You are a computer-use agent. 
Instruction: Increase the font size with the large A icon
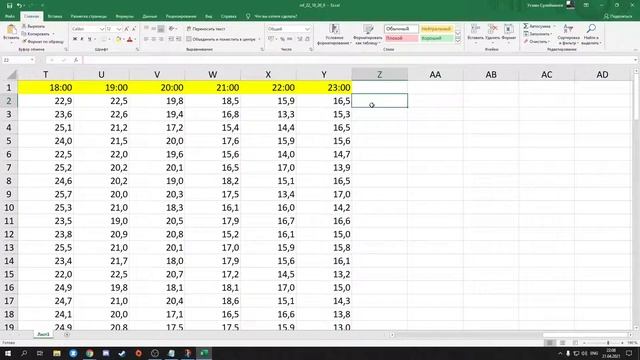point(127,29)
